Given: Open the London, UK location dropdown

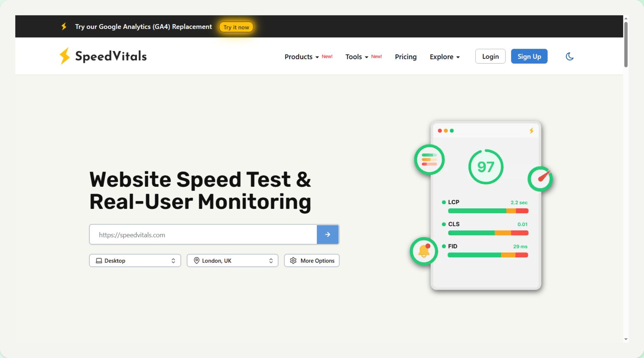Looking at the screenshot, I should coord(232,261).
